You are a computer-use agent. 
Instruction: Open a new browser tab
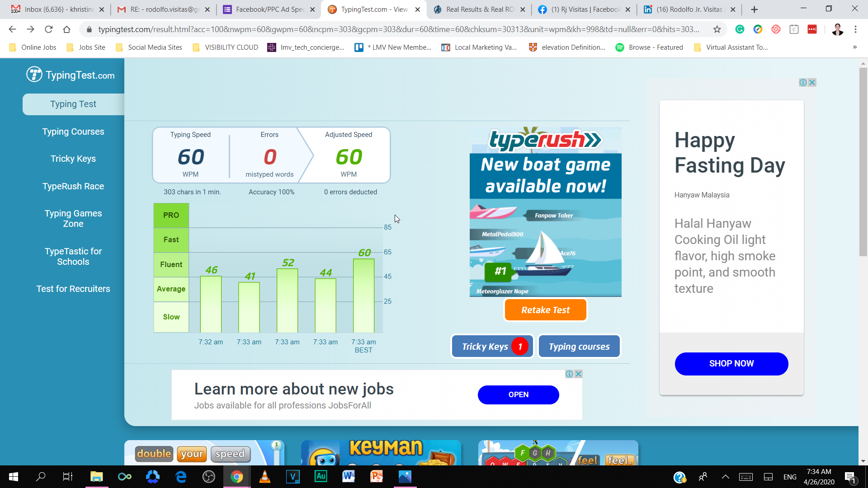click(x=754, y=9)
